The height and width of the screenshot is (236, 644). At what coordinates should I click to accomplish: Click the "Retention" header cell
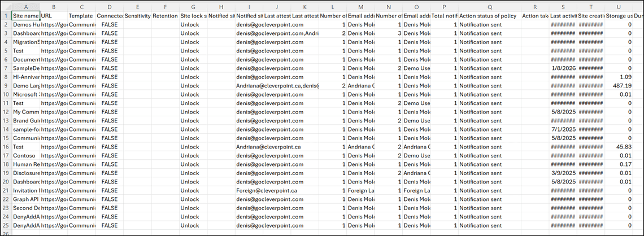pyautogui.click(x=165, y=16)
